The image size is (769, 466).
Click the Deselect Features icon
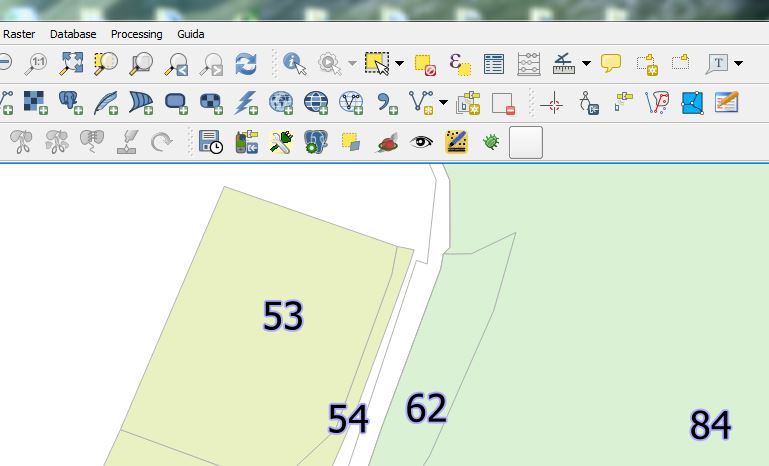pos(425,64)
